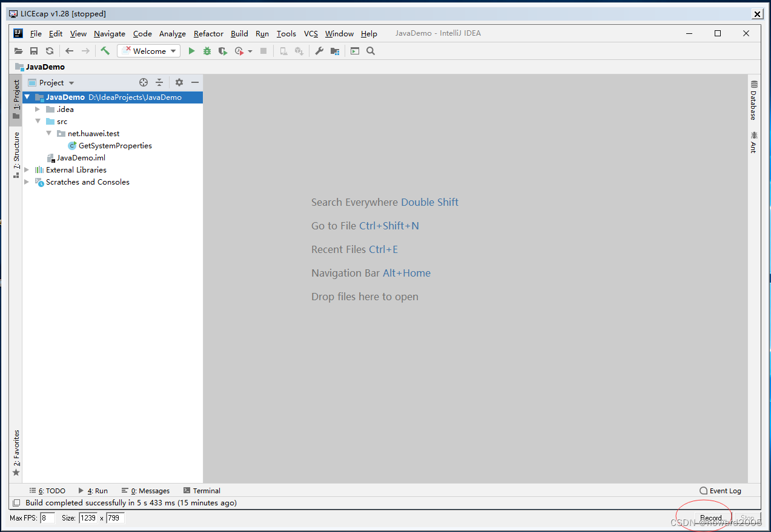771x532 pixels.
Task: Click the update dependencies toolbar icon
Action: pyautogui.click(x=299, y=51)
